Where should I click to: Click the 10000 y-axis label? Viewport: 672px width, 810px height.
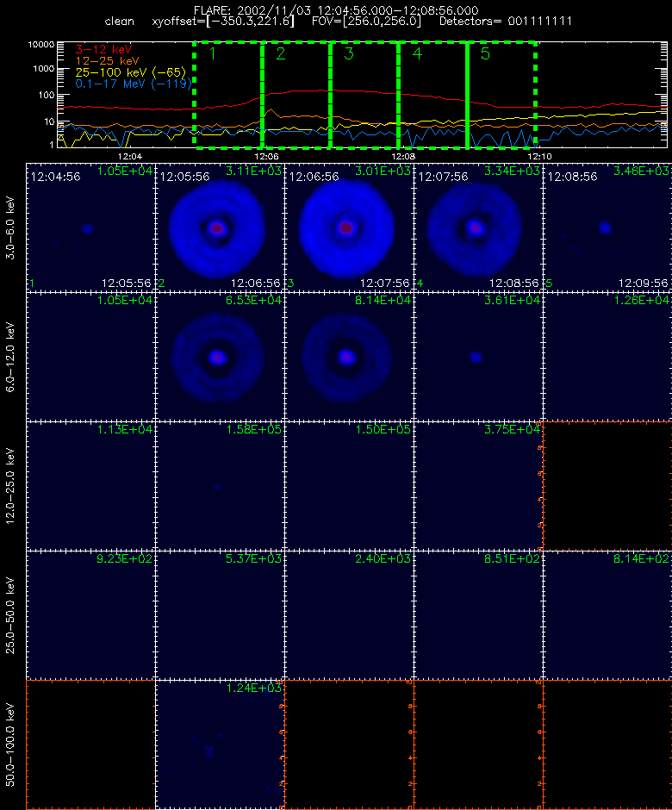point(41,45)
